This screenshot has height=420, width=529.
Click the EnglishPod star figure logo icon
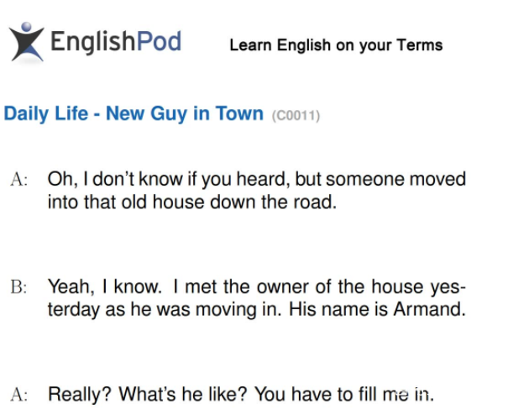coord(26,42)
